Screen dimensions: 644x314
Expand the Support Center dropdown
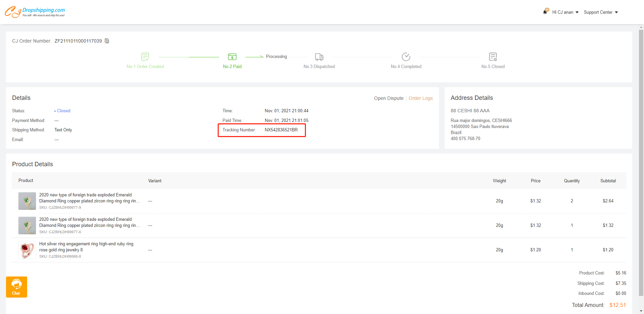601,12
